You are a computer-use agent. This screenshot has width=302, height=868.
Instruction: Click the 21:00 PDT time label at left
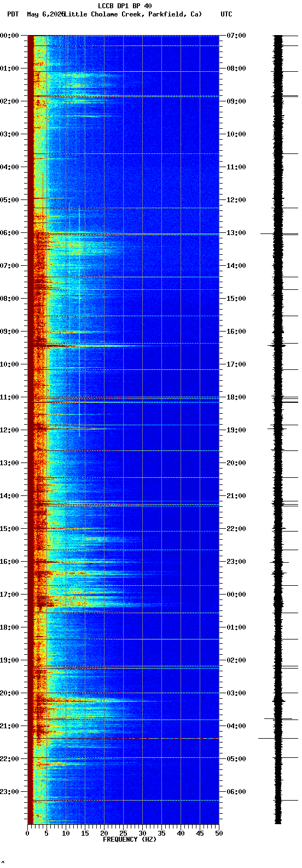point(10,726)
